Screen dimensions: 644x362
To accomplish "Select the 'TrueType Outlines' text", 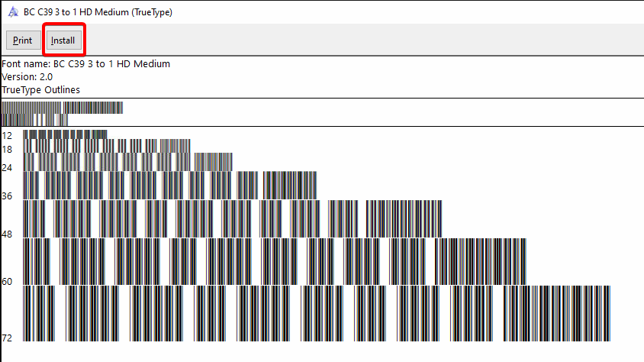I will [x=40, y=89].
